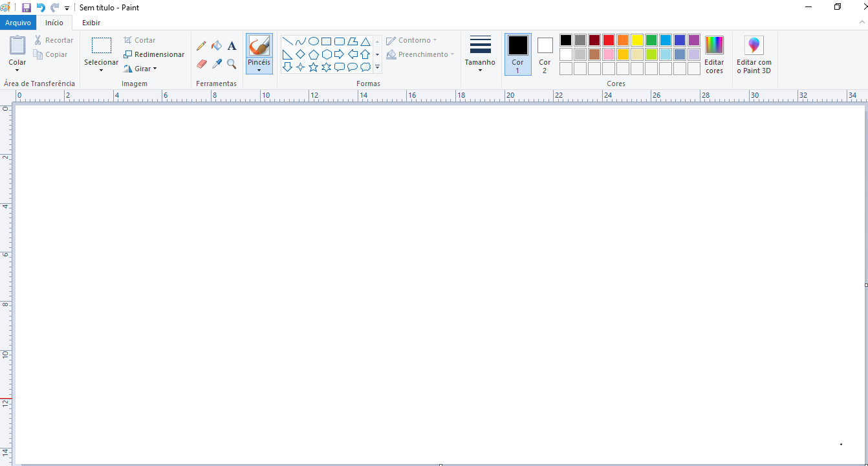Activate Cor 1 foreground color
Screen dimensions: 868x466
(517, 54)
